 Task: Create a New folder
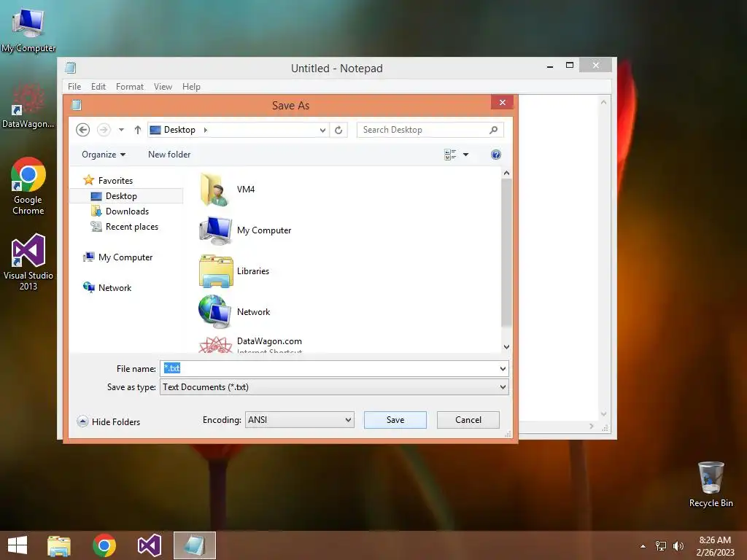click(x=169, y=155)
